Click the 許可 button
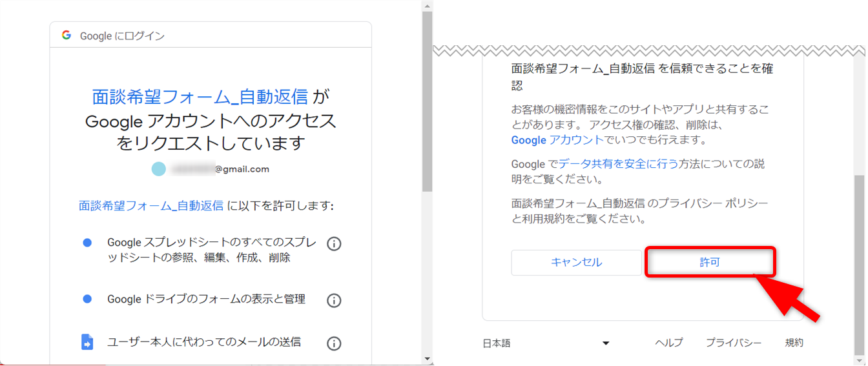 [710, 263]
